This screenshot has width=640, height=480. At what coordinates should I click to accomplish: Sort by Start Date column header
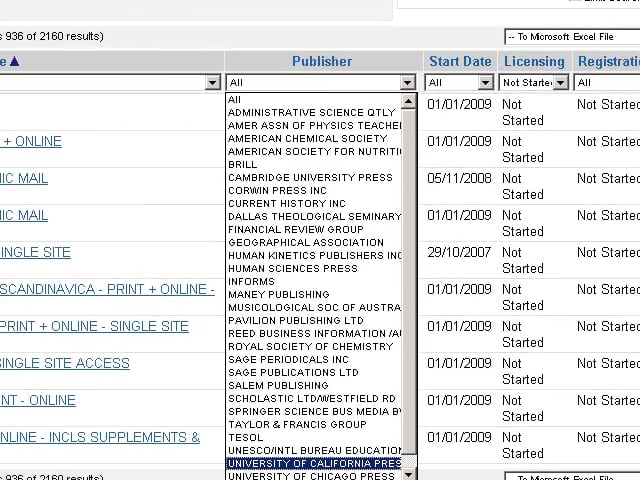click(x=460, y=61)
